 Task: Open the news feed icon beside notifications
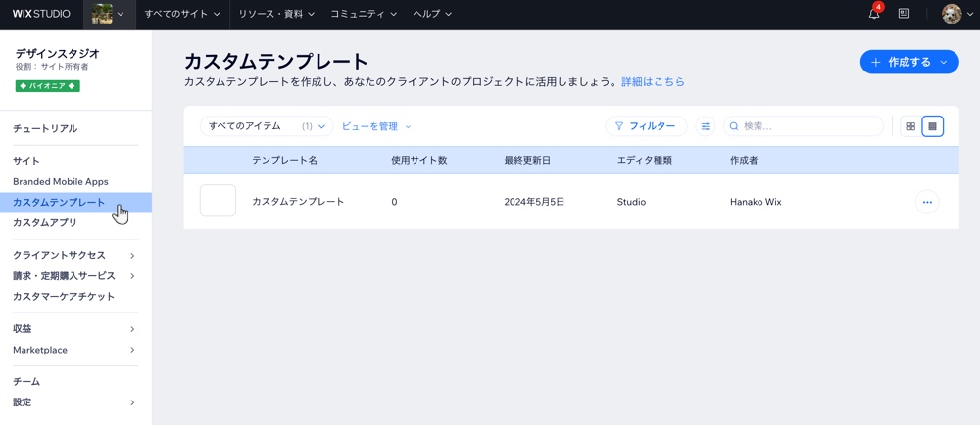pos(904,13)
